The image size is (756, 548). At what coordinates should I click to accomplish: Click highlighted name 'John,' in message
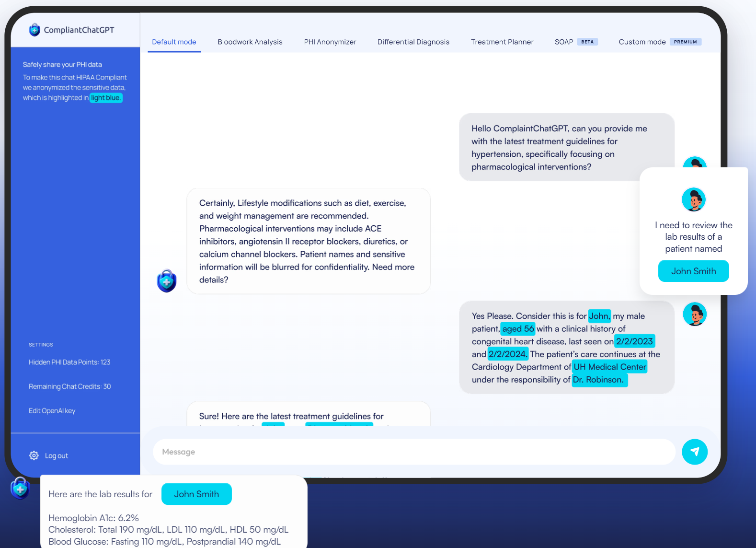(599, 316)
